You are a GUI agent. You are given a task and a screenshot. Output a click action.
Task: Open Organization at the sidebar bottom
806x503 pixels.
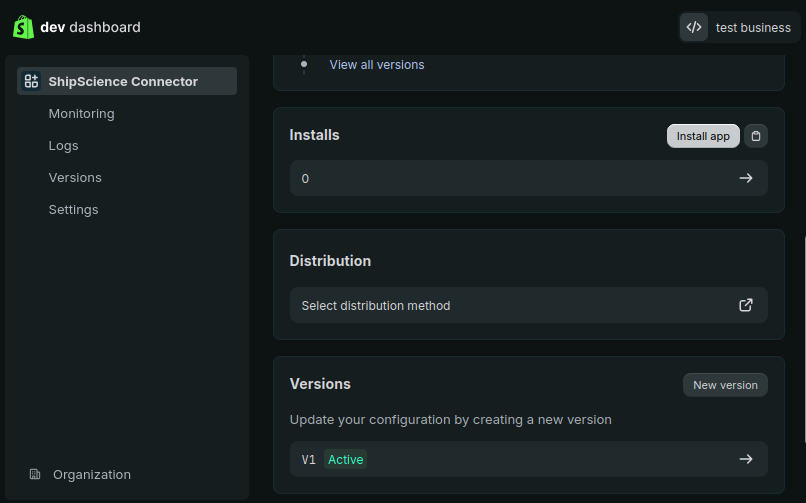click(91, 474)
